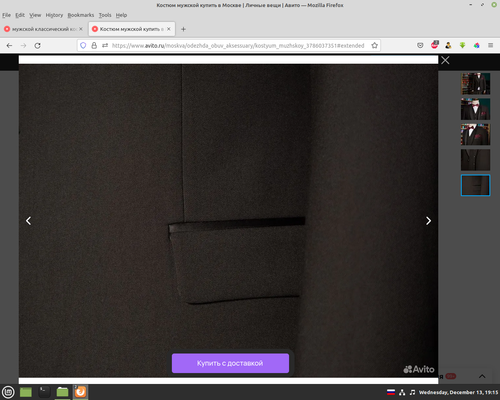Screen dimensions: 500x400
Task: Open the Tools menu
Action: click(x=105, y=15)
